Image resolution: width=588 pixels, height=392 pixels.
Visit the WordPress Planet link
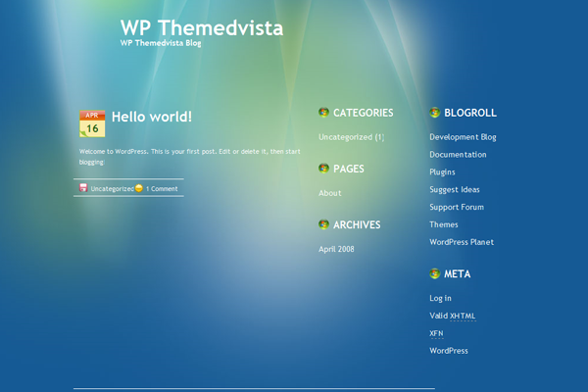point(462,242)
